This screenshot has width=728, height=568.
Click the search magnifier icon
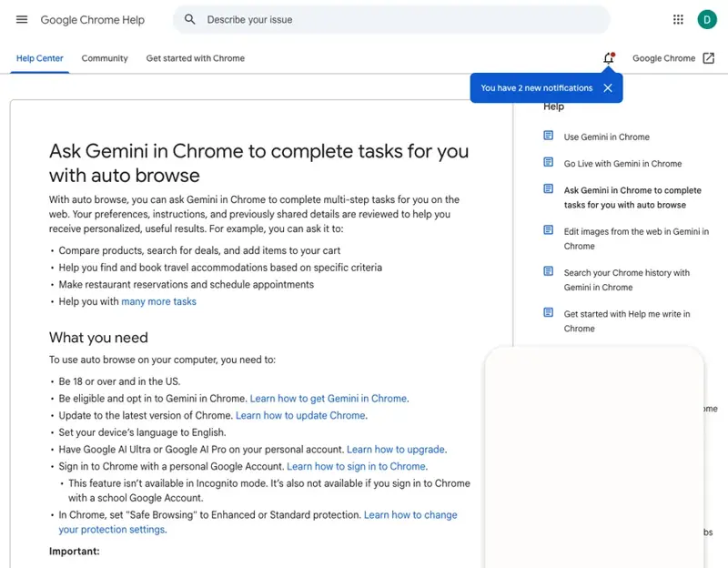(190, 19)
